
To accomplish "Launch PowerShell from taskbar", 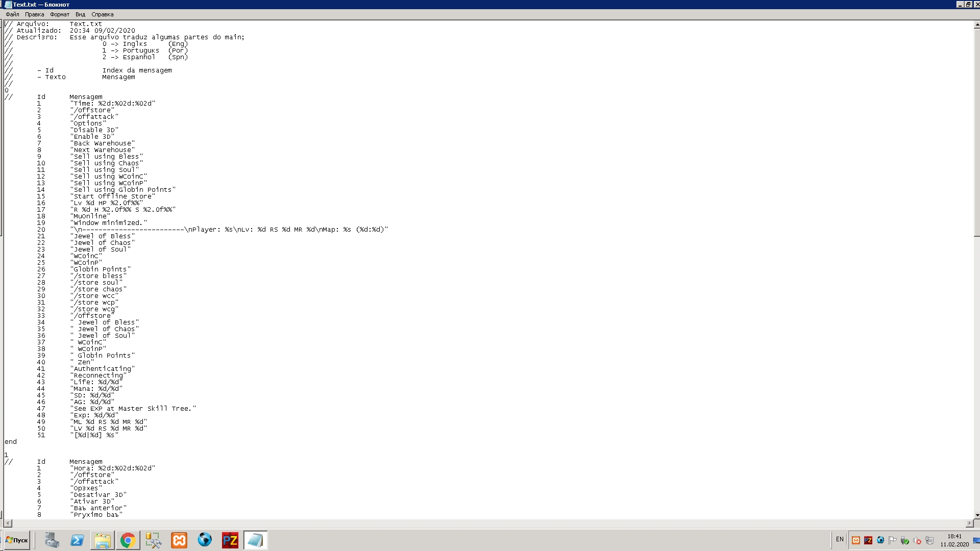I will tap(77, 540).
